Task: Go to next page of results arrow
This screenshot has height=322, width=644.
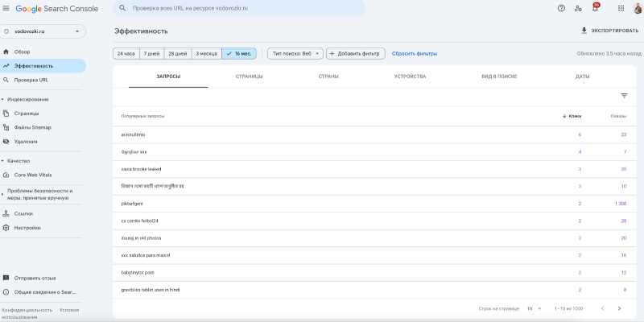Action: tap(619, 308)
